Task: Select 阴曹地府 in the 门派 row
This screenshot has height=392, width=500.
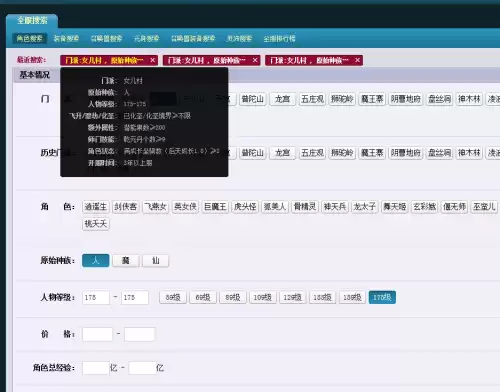Action: click(406, 99)
